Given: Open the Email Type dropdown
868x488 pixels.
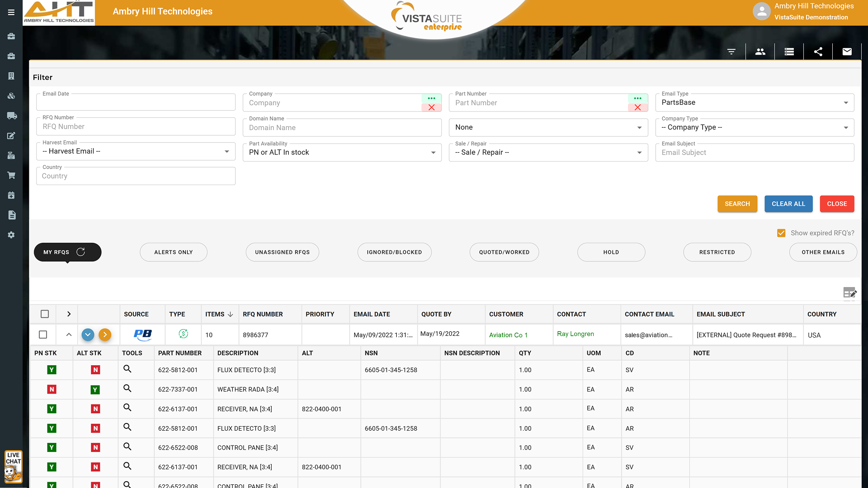Looking at the screenshot, I should (754, 103).
